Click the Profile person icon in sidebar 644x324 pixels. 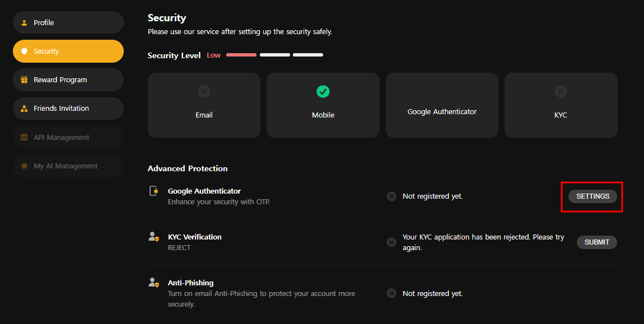click(x=24, y=23)
